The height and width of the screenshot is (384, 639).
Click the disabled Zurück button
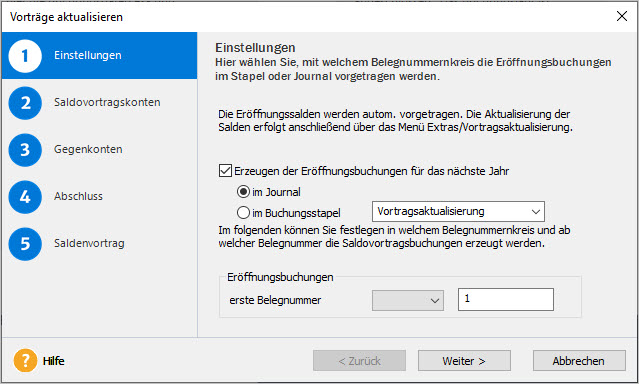point(359,360)
